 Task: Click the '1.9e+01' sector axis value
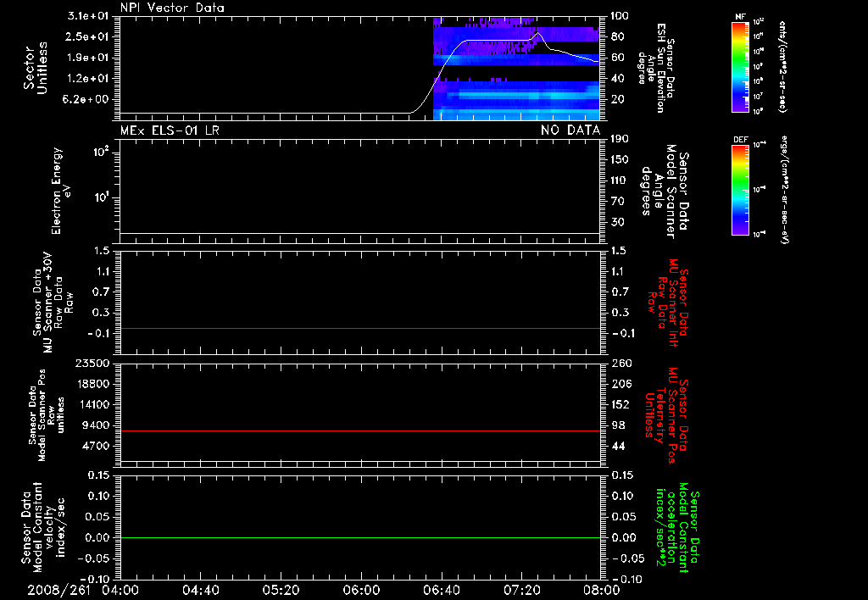click(88, 58)
